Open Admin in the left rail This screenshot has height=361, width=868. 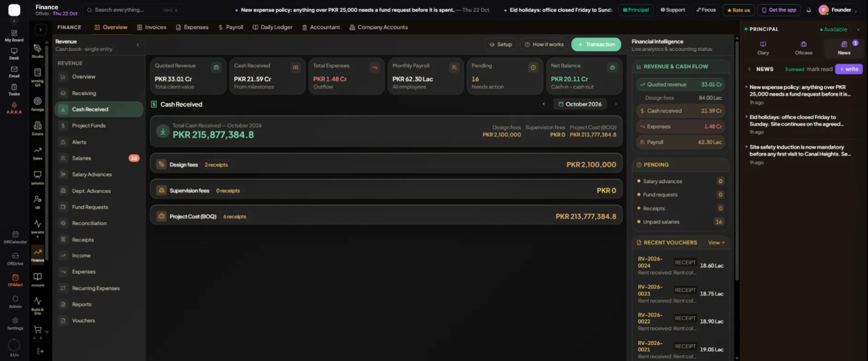tap(15, 302)
